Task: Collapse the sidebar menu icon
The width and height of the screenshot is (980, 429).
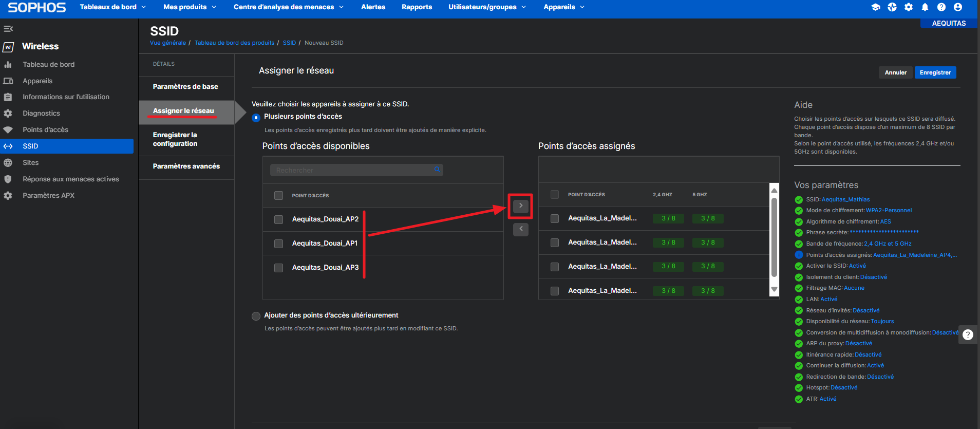Action: pyautogui.click(x=8, y=29)
